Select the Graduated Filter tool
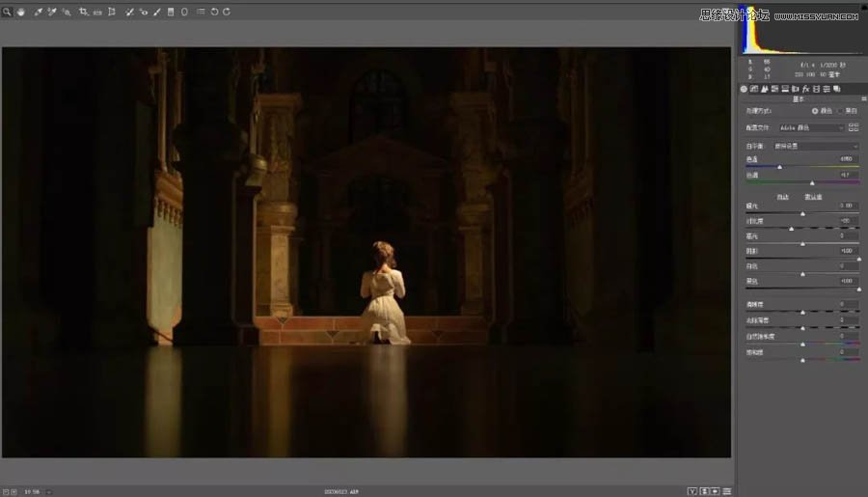The height and width of the screenshot is (497, 868). [171, 12]
